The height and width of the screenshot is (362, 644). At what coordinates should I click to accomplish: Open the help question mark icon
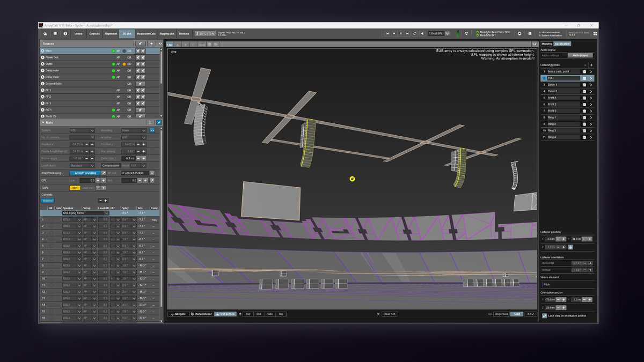coord(65,33)
